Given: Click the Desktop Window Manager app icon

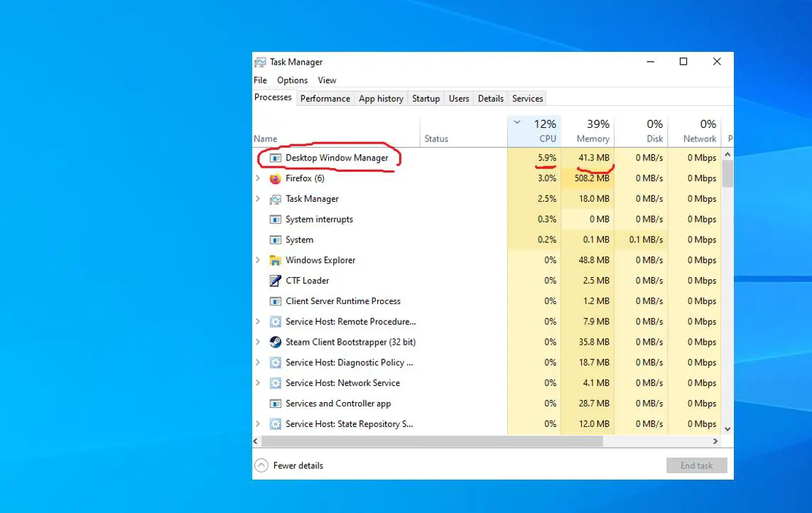Looking at the screenshot, I should (276, 158).
